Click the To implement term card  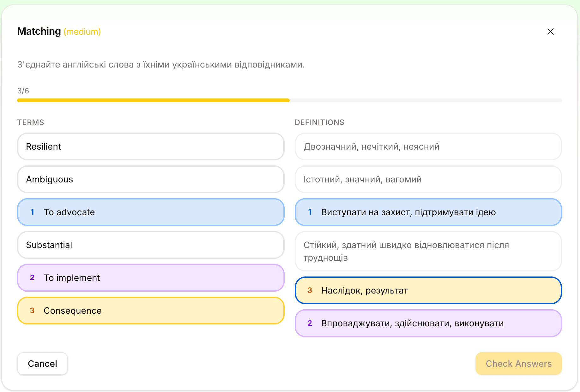(151, 278)
